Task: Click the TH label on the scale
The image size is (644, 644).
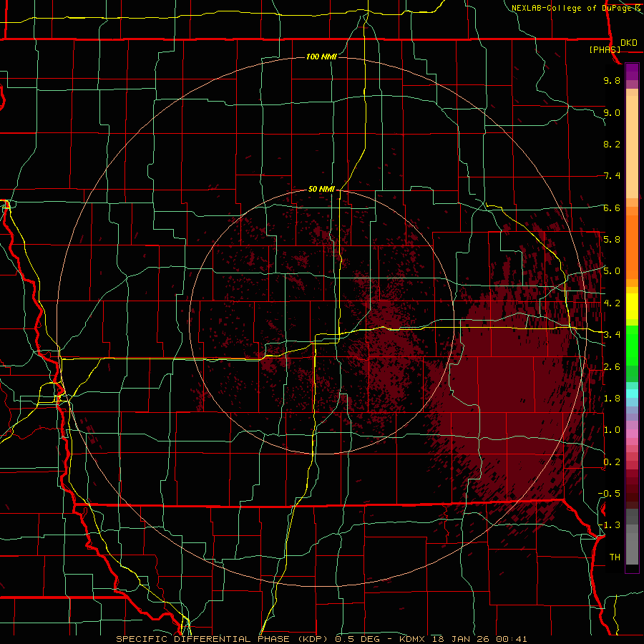Action: (615, 557)
